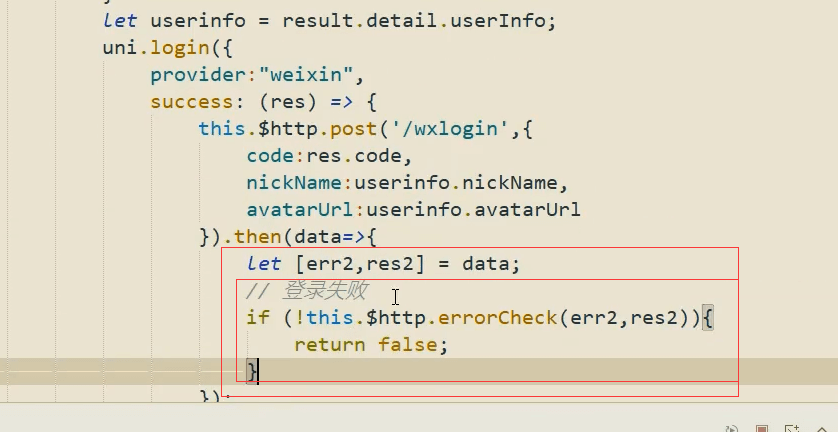Click the restart run icon in console toolbar

coord(733,429)
